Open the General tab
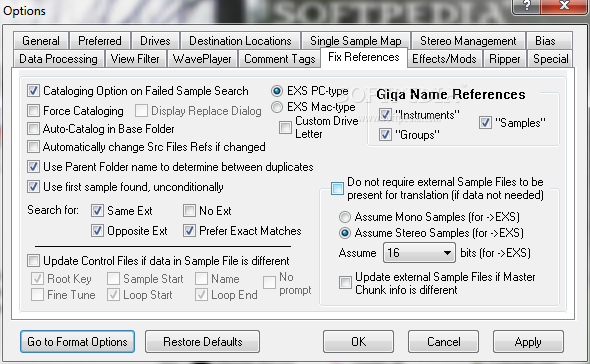This screenshot has width=590, height=364. coord(41,41)
